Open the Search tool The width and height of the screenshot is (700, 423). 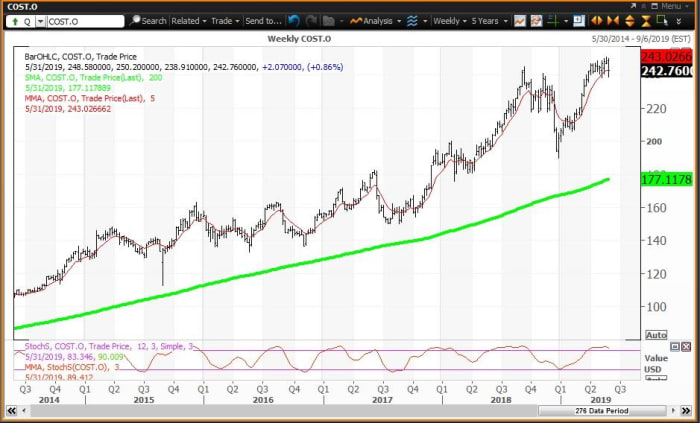pos(148,21)
